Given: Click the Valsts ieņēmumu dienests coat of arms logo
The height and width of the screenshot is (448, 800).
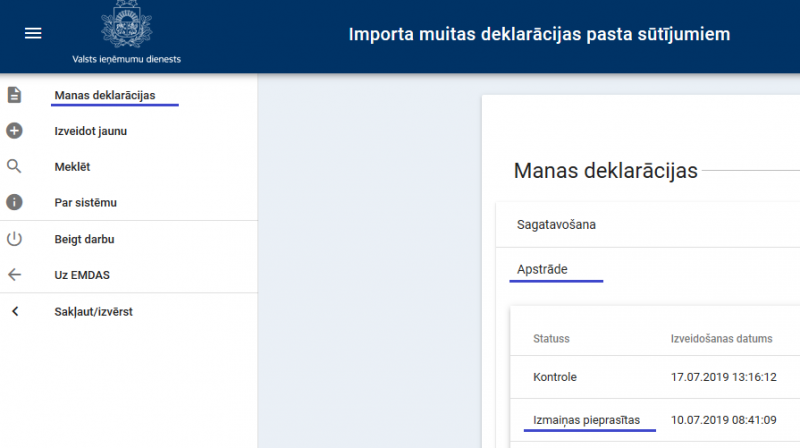Looking at the screenshot, I should pos(127,24).
